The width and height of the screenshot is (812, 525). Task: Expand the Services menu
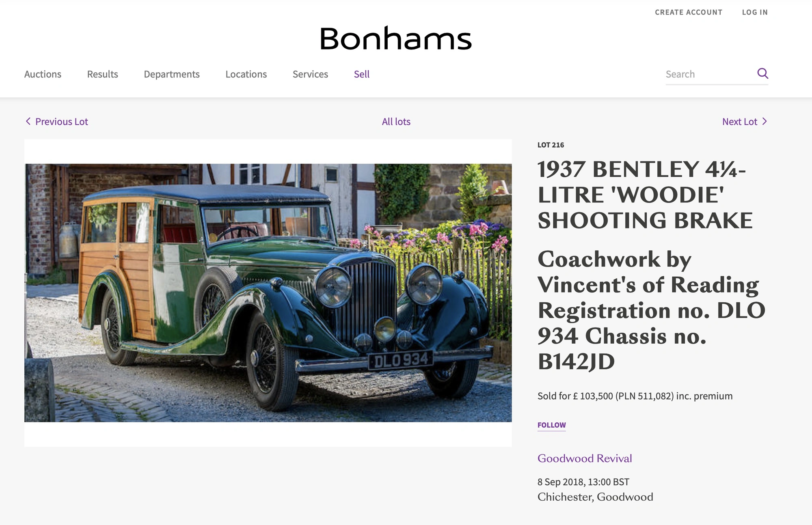point(310,74)
